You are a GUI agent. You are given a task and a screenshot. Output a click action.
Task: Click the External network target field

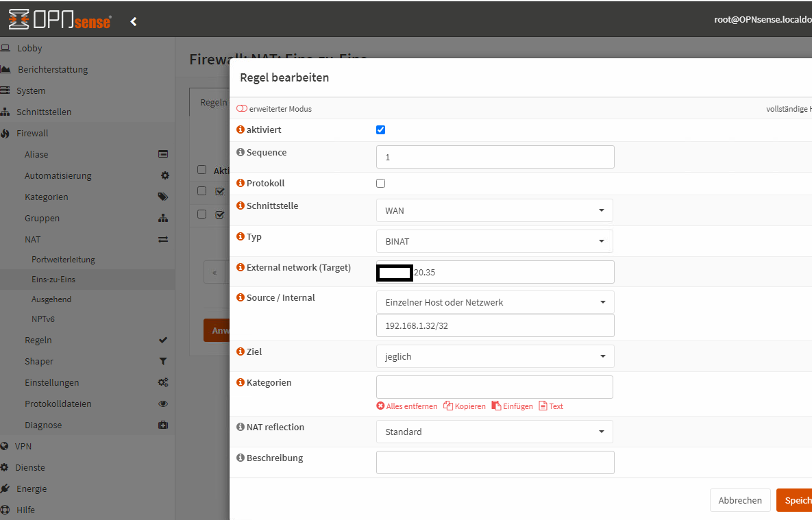pyautogui.click(x=495, y=272)
